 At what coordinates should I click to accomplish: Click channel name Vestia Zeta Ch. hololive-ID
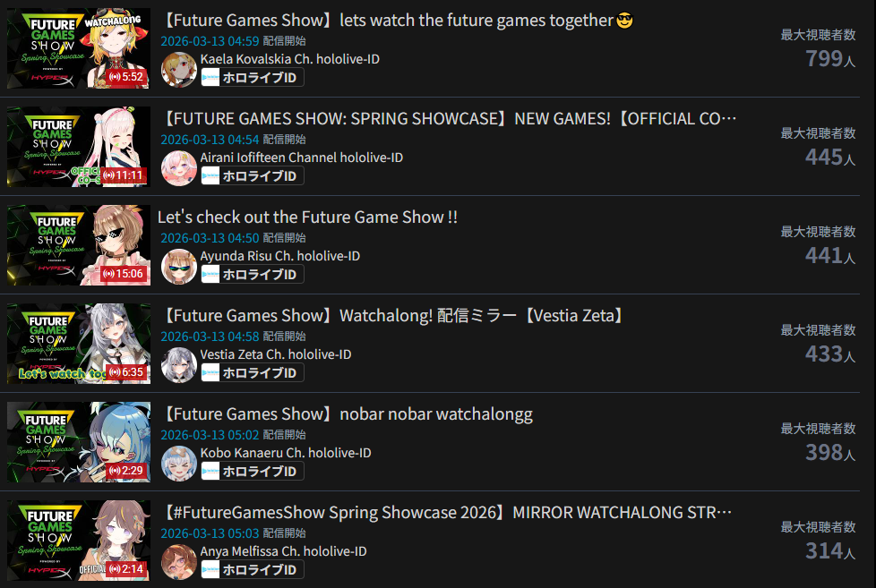276,354
